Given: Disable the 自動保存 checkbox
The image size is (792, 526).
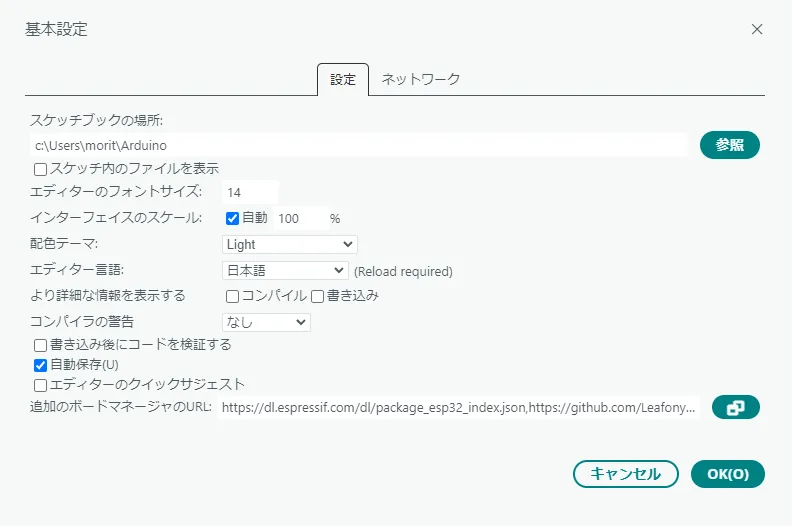Looking at the screenshot, I should [x=41, y=365].
